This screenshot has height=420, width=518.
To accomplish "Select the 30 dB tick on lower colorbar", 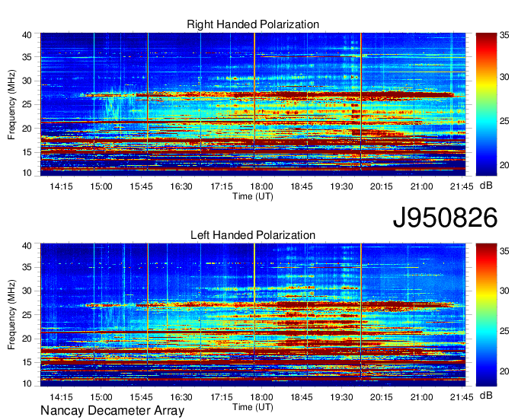I will (504, 291).
